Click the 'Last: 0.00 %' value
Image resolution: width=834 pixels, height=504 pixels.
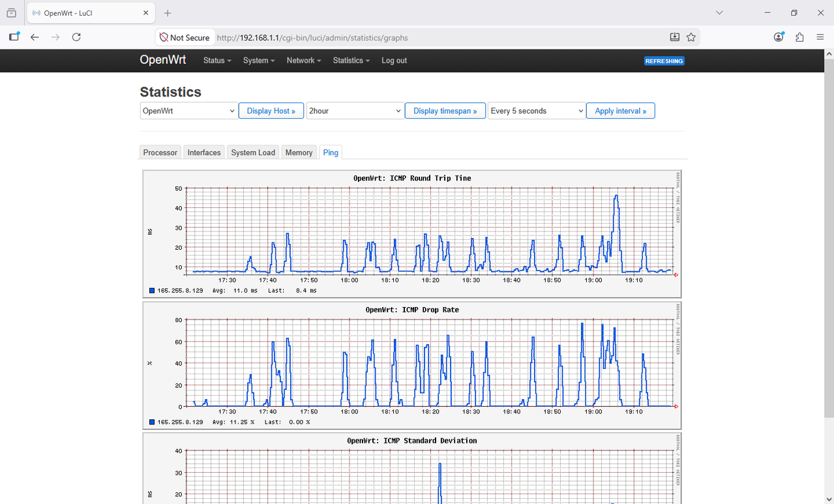point(288,422)
